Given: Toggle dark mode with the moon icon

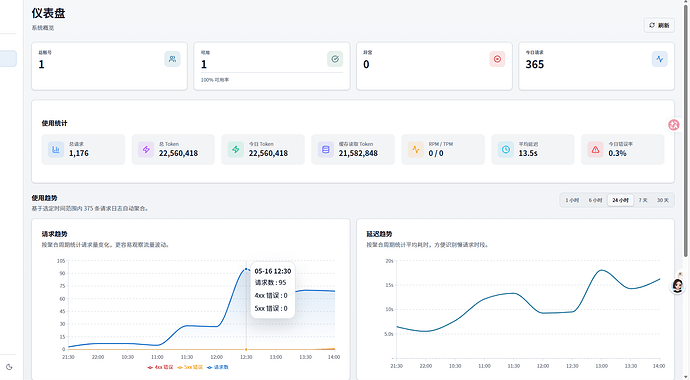Looking at the screenshot, I should click(x=9, y=367).
